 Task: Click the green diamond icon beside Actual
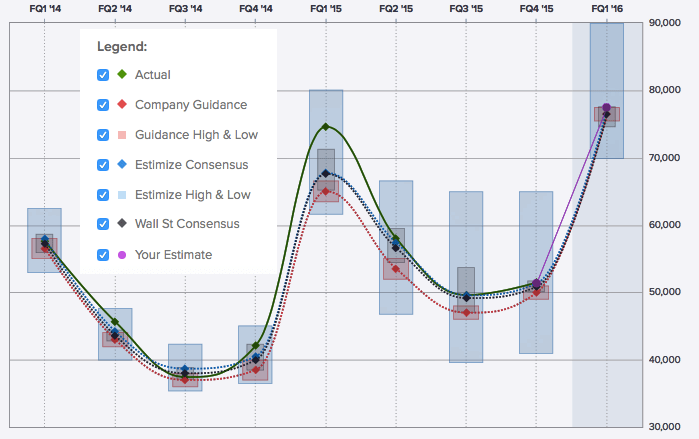(x=121, y=74)
